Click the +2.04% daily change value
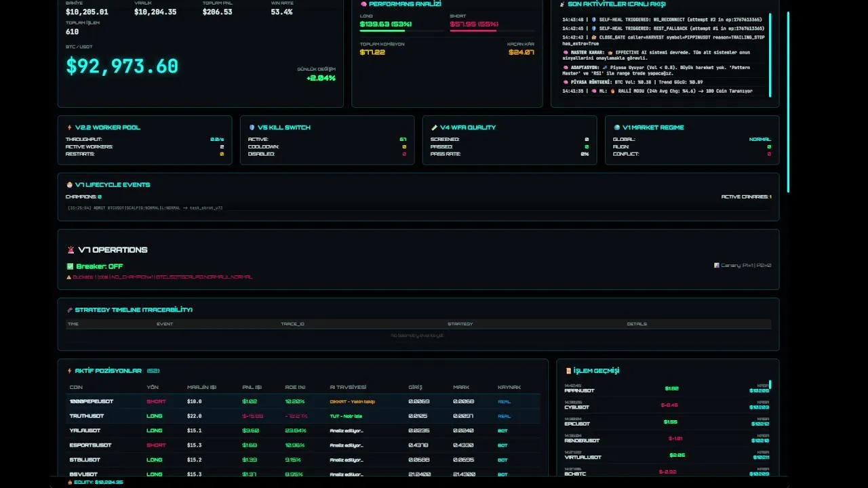The image size is (868, 488). point(321,78)
